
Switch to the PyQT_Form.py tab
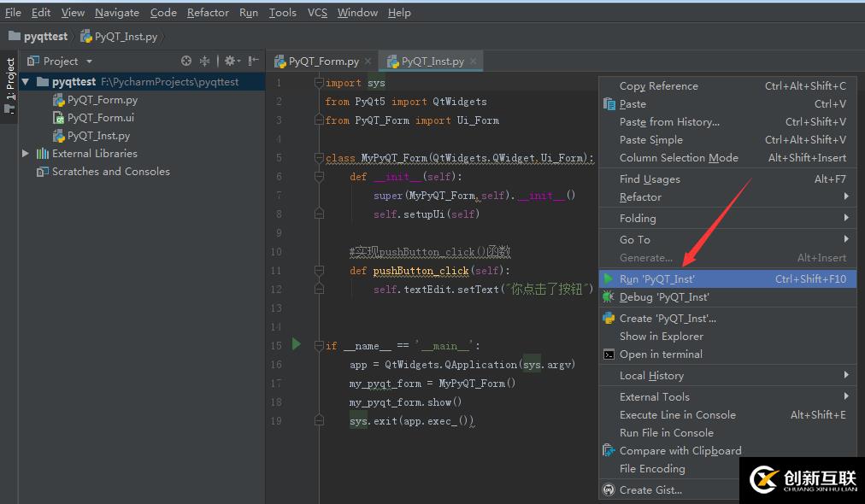point(323,62)
